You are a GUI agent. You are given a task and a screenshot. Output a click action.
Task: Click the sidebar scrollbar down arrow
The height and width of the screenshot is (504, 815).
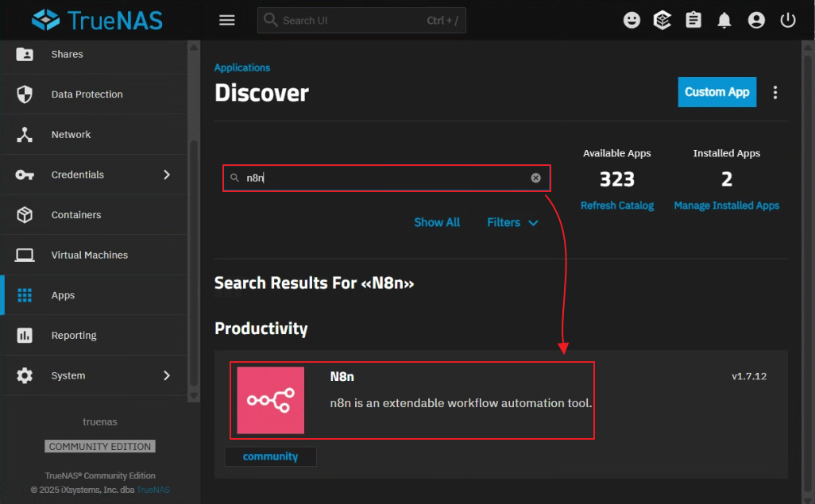click(193, 396)
